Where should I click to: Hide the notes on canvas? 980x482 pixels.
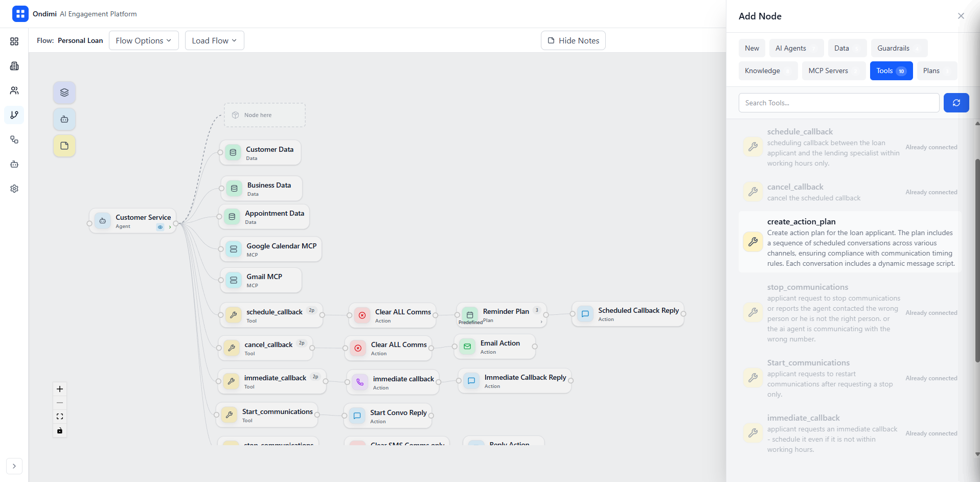click(x=573, y=40)
